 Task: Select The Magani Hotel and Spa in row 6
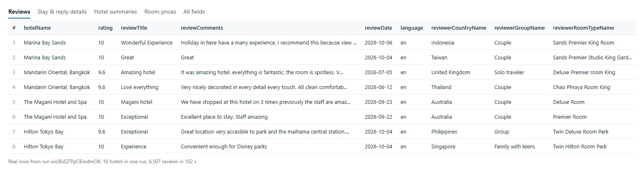pyautogui.click(x=55, y=117)
